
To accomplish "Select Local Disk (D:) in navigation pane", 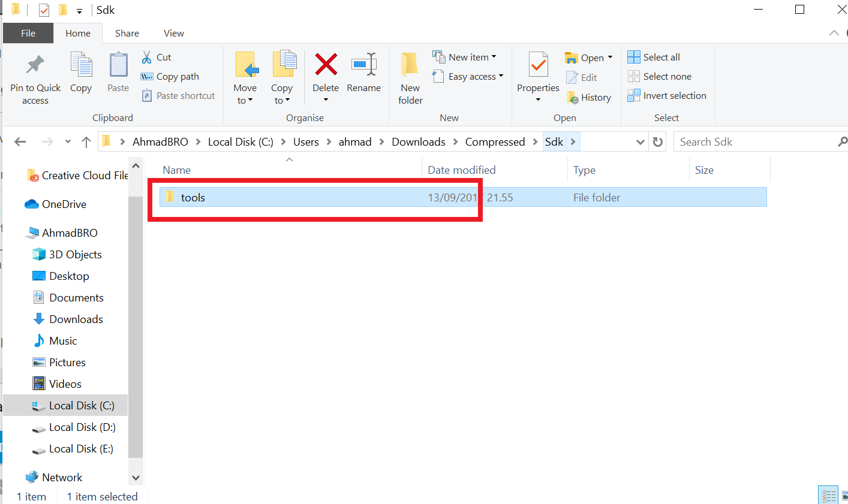I will (x=82, y=427).
